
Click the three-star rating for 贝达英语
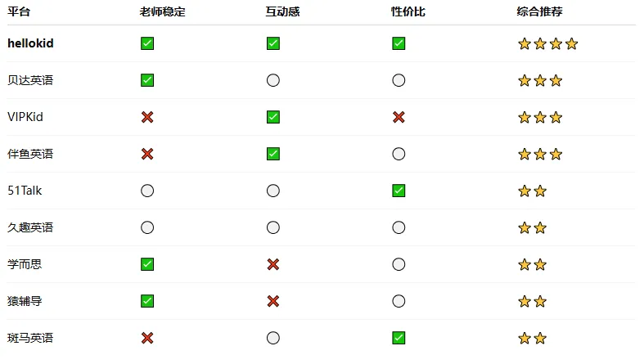tap(540, 80)
